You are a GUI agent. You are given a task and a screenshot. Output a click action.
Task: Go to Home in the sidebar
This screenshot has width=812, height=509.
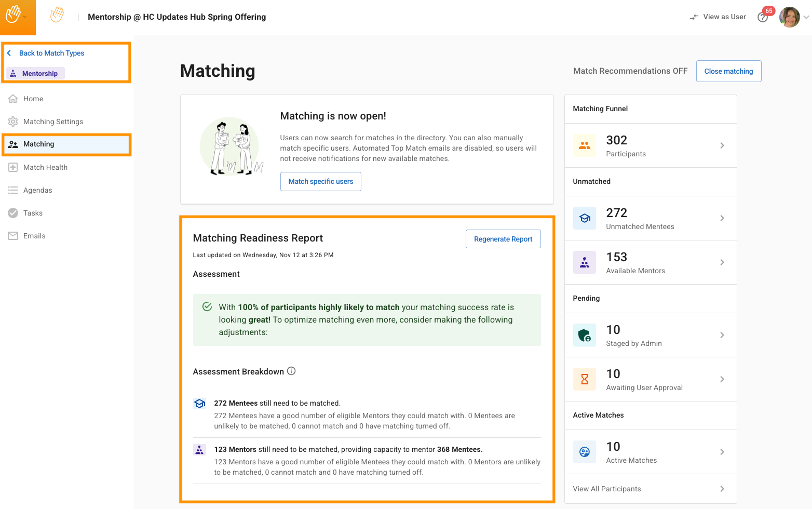[x=33, y=99]
